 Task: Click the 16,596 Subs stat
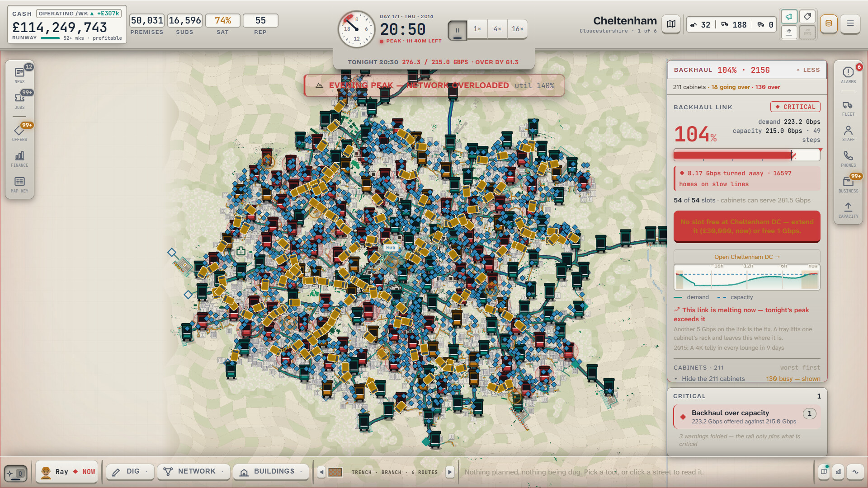pyautogui.click(x=184, y=24)
